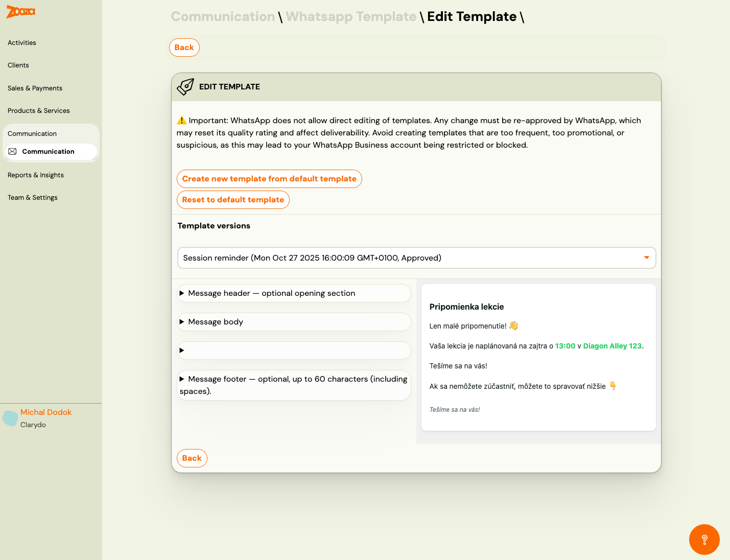The width and height of the screenshot is (730, 560).
Task: Expand the Message body section
Action: coord(294,322)
